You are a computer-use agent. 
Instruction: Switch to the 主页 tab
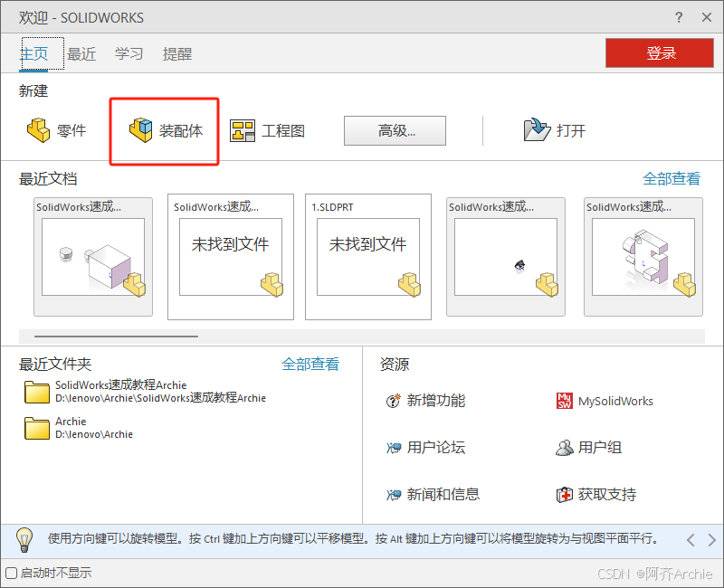pyautogui.click(x=33, y=54)
